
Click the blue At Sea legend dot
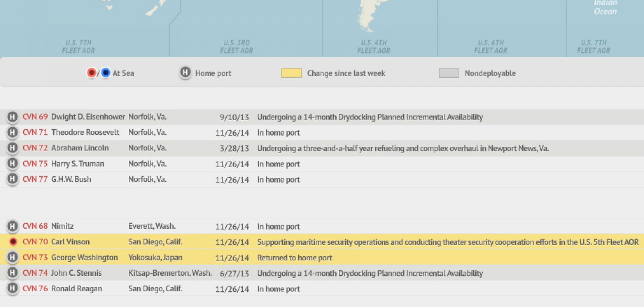click(106, 73)
